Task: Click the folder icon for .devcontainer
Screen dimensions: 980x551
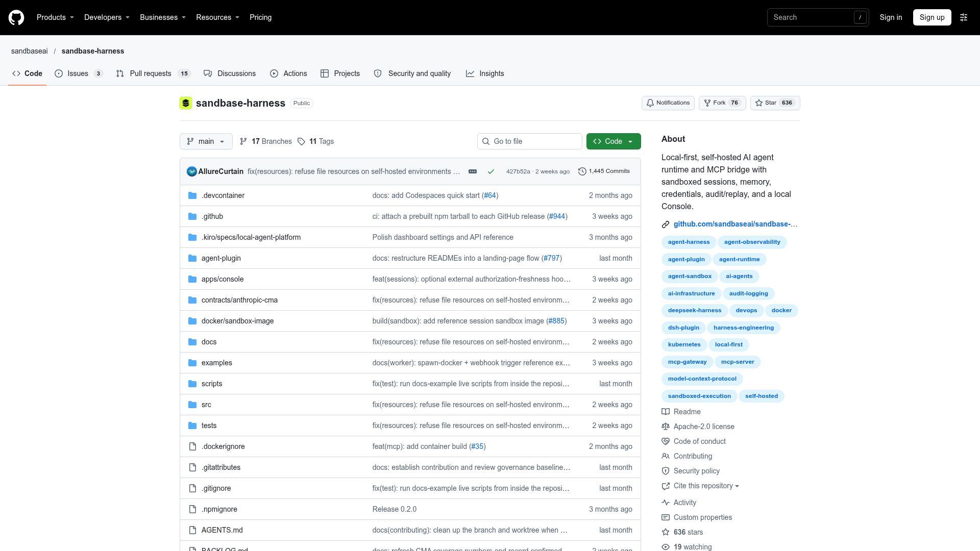Action: (x=192, y=195)
